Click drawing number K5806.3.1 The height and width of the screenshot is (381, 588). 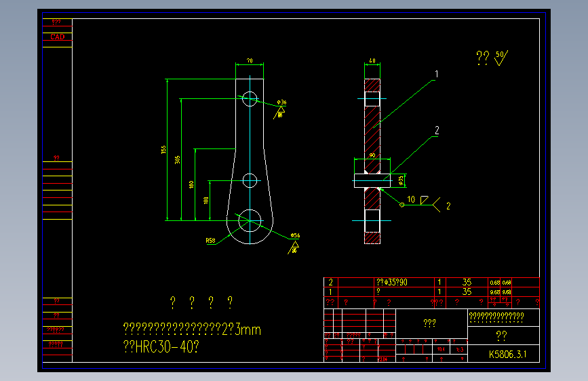(508, 355)
